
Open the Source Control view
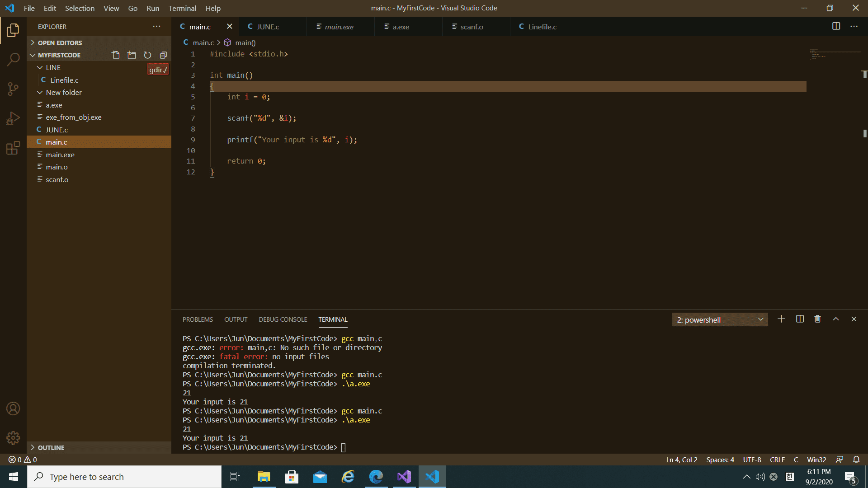coord(13,89)
